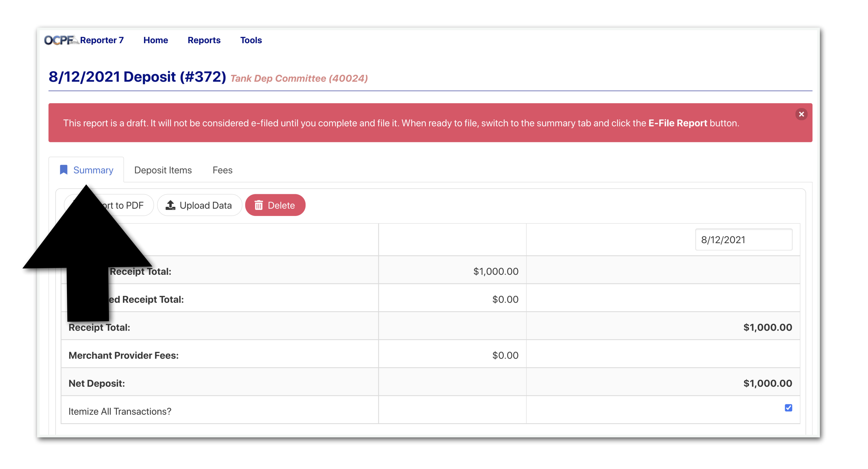Open the Home menu
Image resolution: width=868 pixels, height=469 pixels.
tap(155, 40)
